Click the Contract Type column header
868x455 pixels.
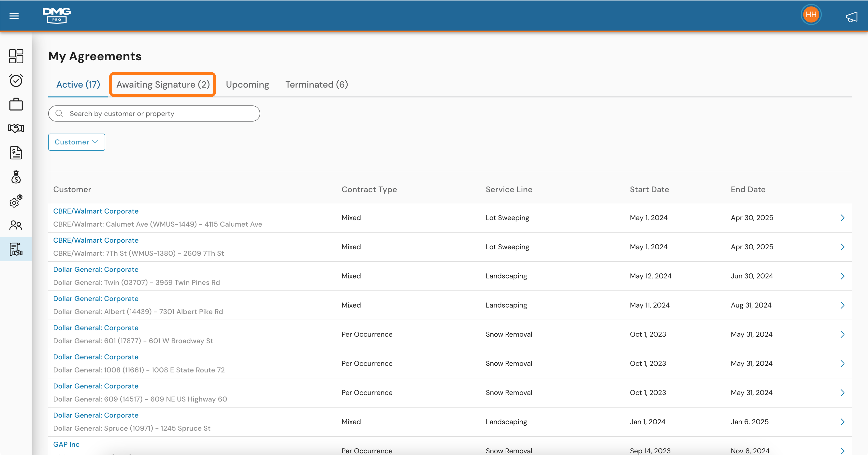pos(369,190)
